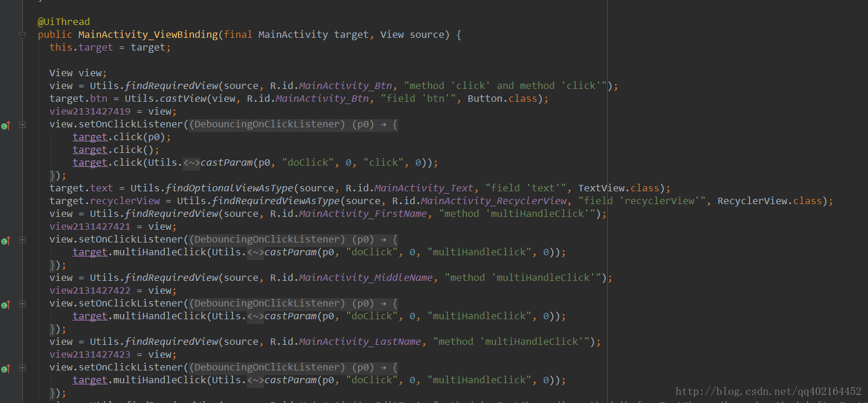This screenshot has width=868, height=403.
Task: Expand folded DebouncingOnClickListener lambda after view2131427423
Action: [x=293, y=368]
